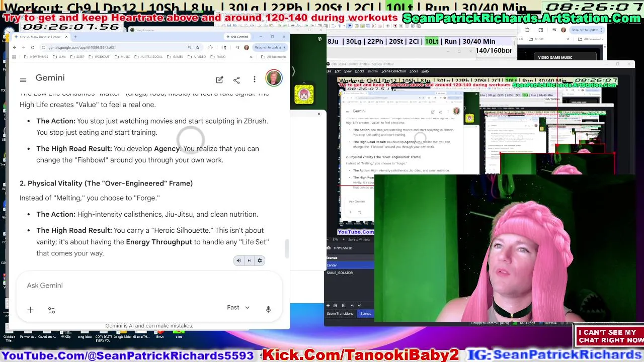Click the zoom magnifier in address bar
The width and height of the screenshot is (644, 362).
tap(189, 47)
